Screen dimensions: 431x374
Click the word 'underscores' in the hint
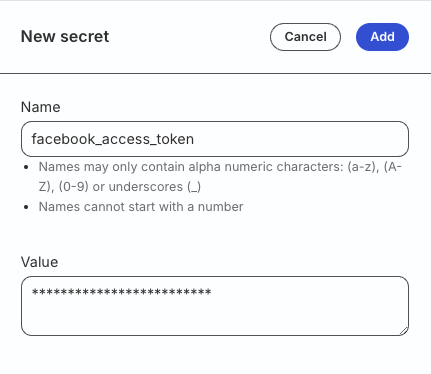coord(146,187)
